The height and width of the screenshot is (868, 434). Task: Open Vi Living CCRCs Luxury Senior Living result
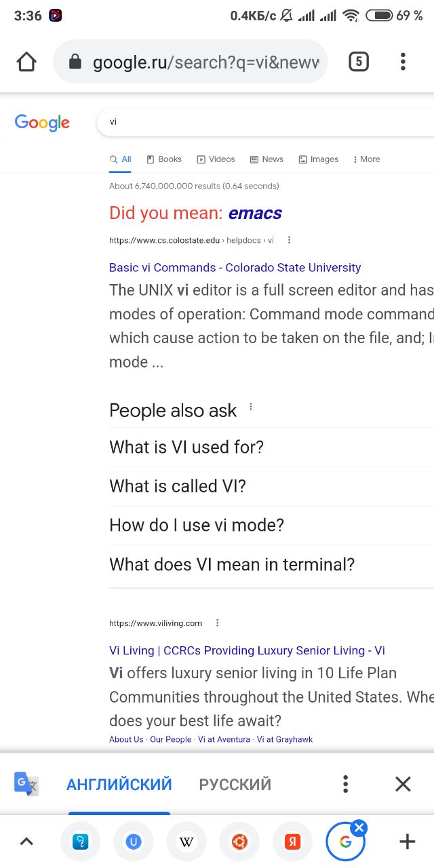247,650
